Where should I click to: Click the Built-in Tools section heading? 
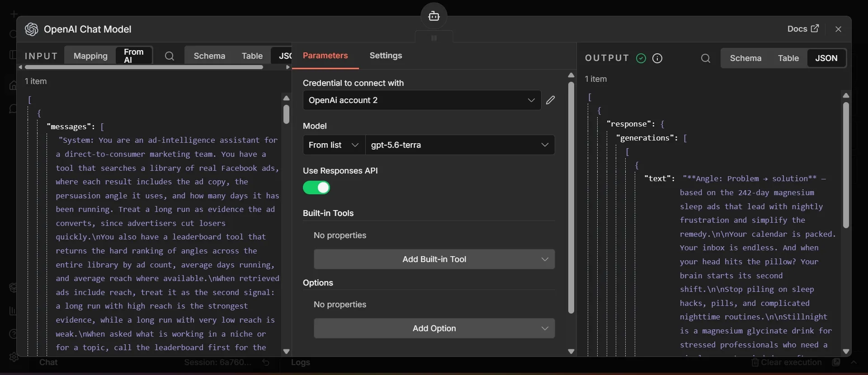328,213
